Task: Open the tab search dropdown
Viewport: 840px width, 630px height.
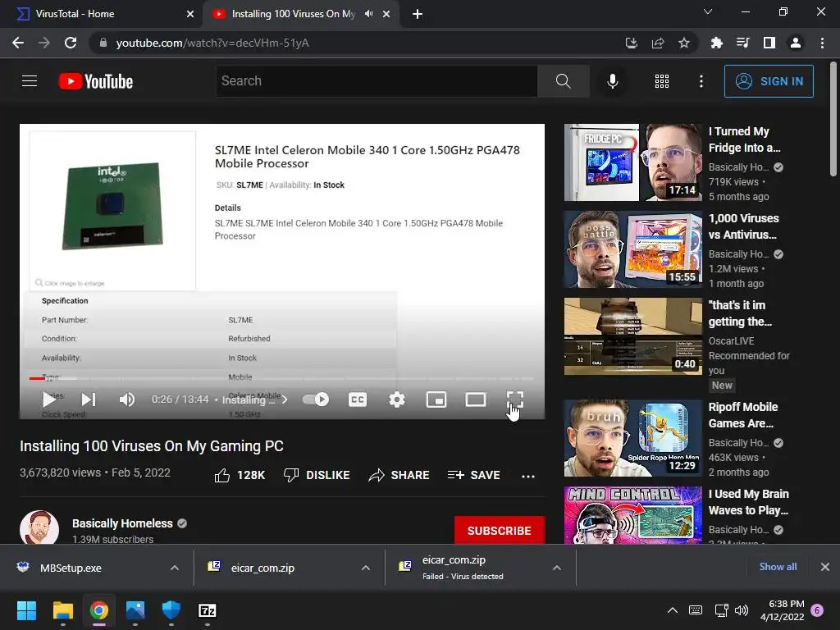Action: tap(708, 11)
